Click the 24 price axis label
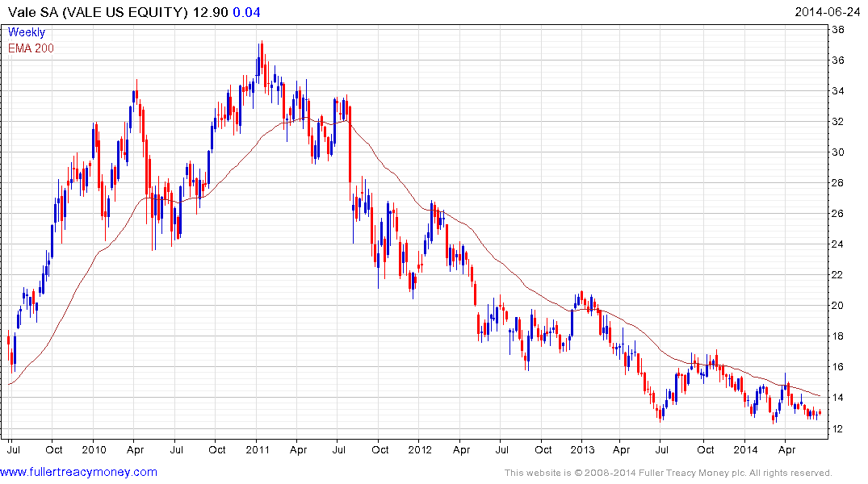 click(838, 244)
